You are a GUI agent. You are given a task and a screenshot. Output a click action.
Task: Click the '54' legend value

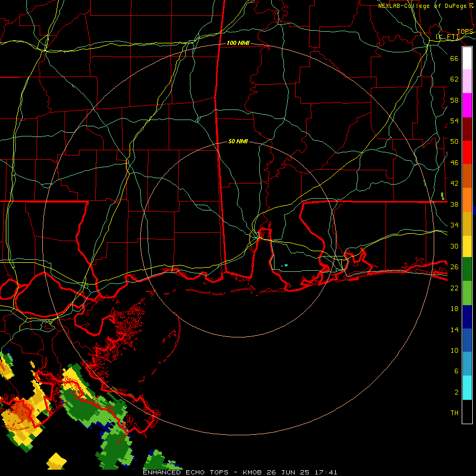454,121
